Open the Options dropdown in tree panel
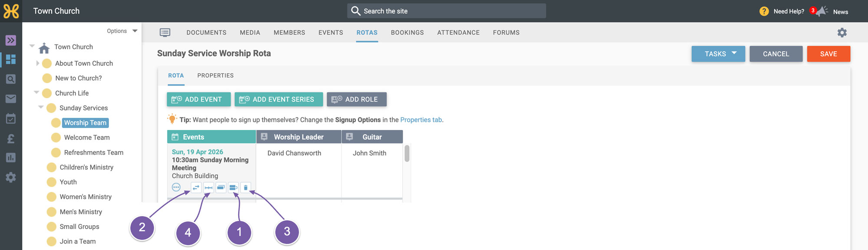Screen dimensions: 868x250 click(x=122, y=31)
